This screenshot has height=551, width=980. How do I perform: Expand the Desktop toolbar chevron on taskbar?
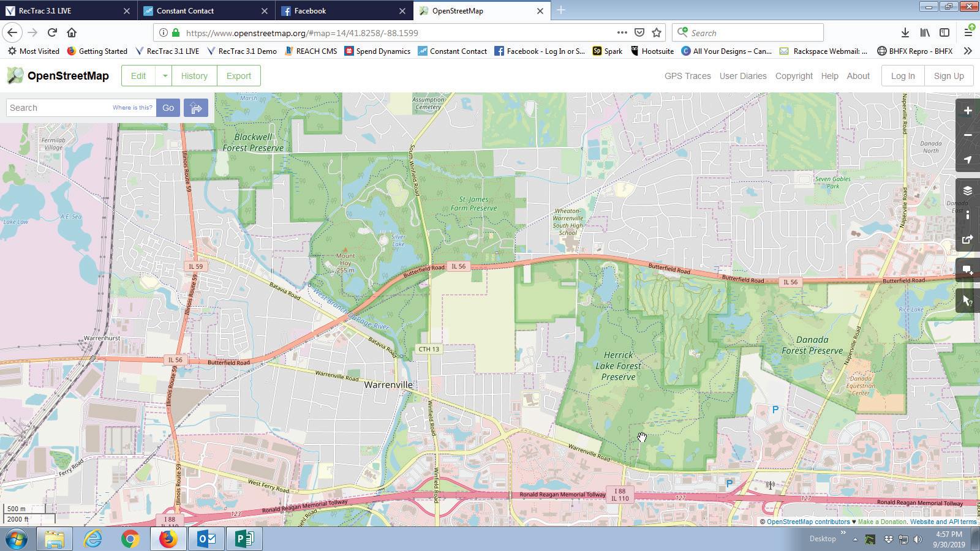click(x=843, y=534)
